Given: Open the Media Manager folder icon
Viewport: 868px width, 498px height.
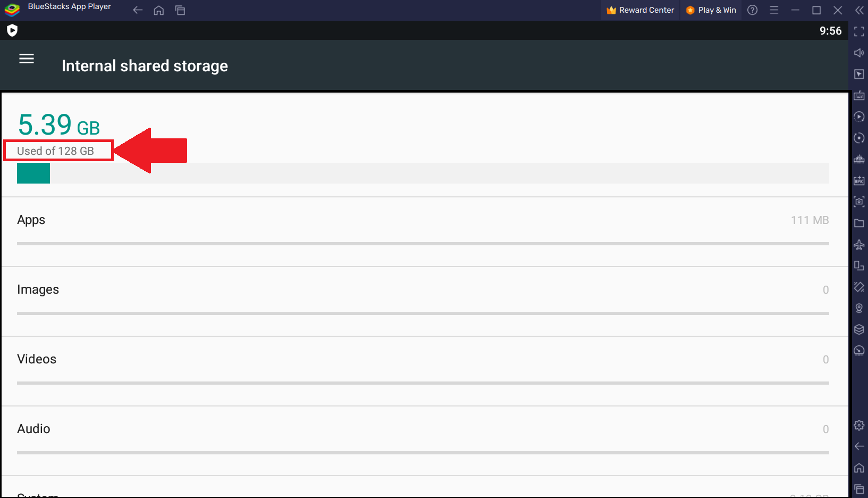Looking at the screenshot, I should pyautogui.click(x=859, y=223).
